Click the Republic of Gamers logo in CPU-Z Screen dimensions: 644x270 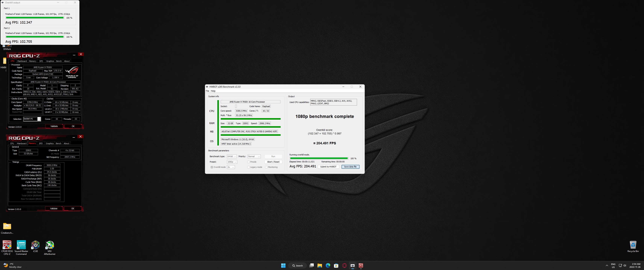[x=72, y=72]
